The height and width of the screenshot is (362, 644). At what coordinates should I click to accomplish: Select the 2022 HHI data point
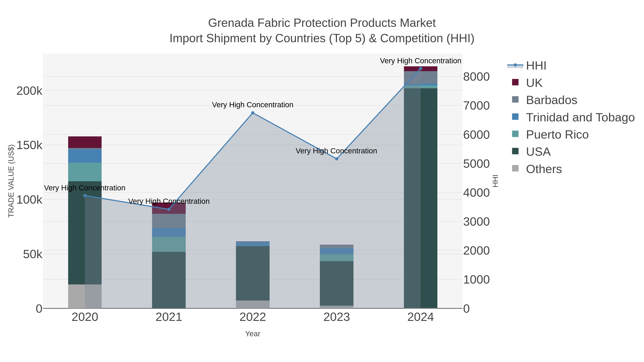[x=253, y=113]
